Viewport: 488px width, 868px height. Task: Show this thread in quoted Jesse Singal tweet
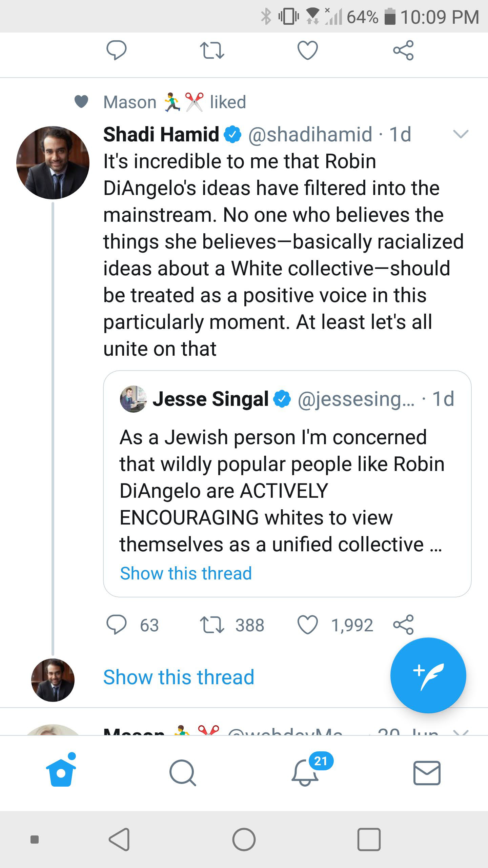(186, 573)
